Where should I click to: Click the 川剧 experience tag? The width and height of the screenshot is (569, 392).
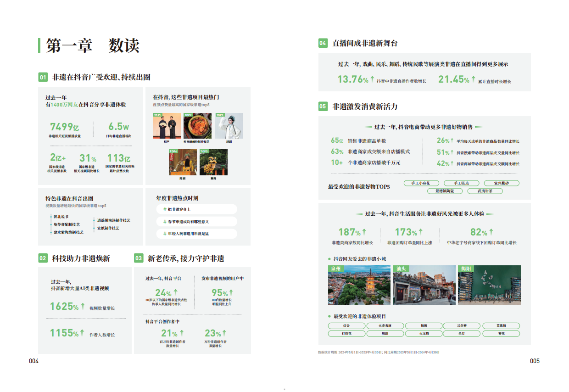pos(385,334)
